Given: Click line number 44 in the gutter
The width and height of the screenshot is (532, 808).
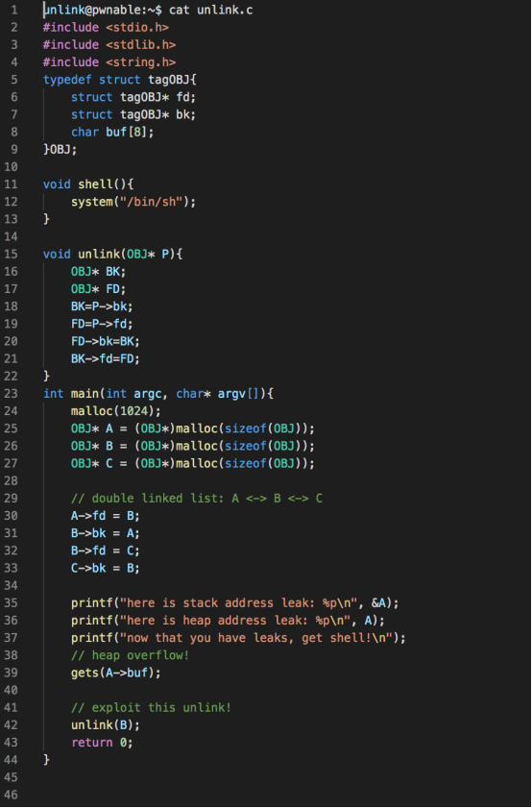Looking at the screenshot, I should click(11, 760).
